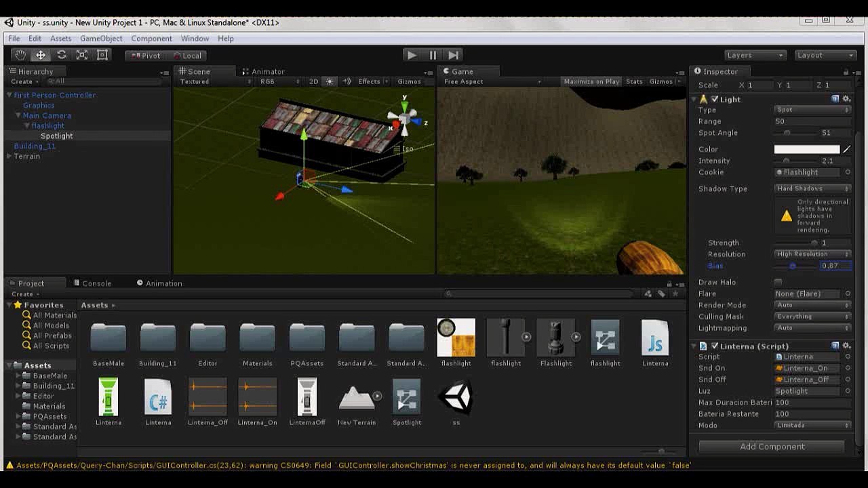
Task: Switch to the Animation tab
Action: [x=159, y=283]
